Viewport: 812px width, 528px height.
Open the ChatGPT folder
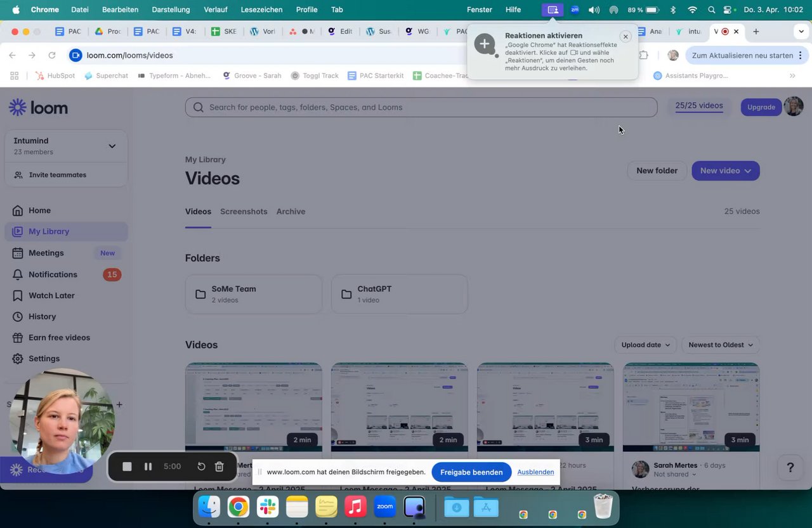point(400,294)
